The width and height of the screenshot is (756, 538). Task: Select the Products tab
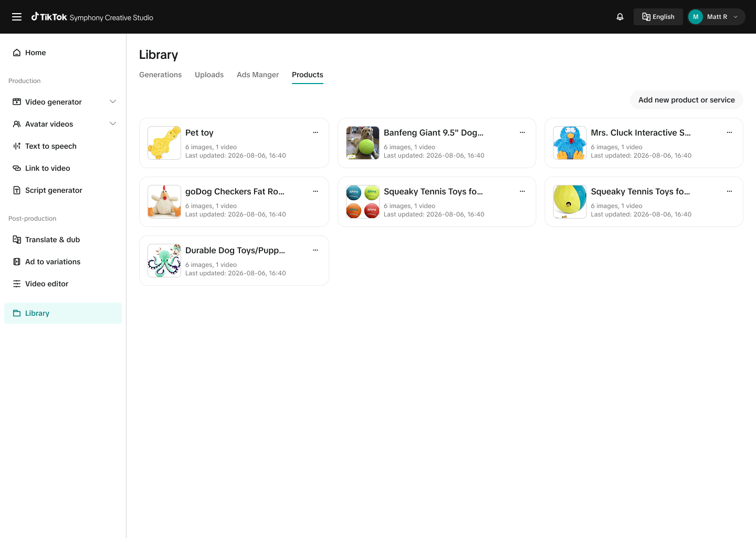point(308,75)
